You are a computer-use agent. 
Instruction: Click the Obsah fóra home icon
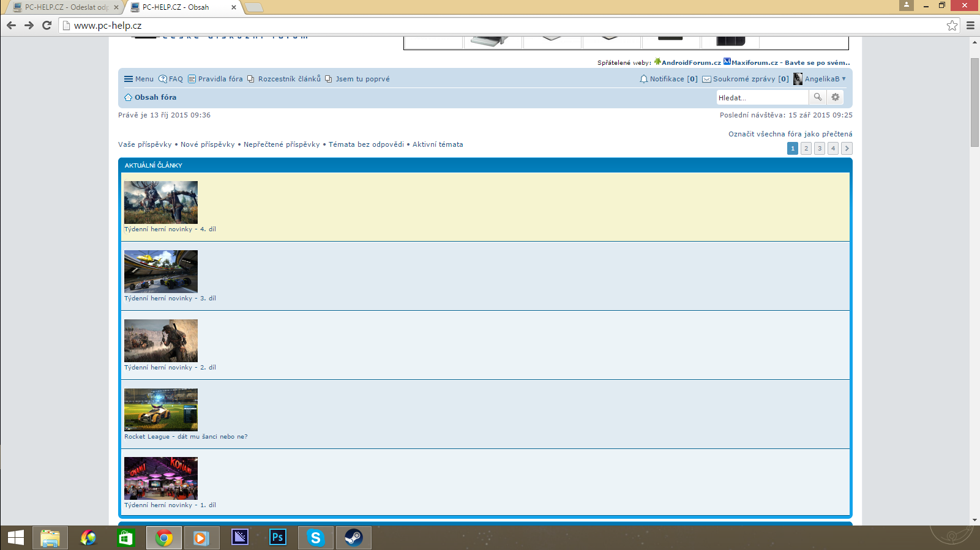click(x=128, y=97)
